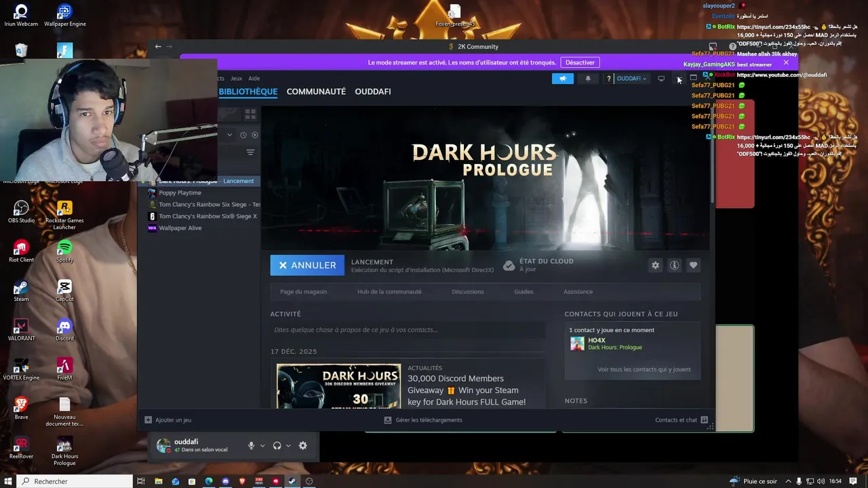Open 30,000 Discord Members Giveaway news
This screenshot has height=488, width=868.
pyautogui.click(x=467, y=390)
